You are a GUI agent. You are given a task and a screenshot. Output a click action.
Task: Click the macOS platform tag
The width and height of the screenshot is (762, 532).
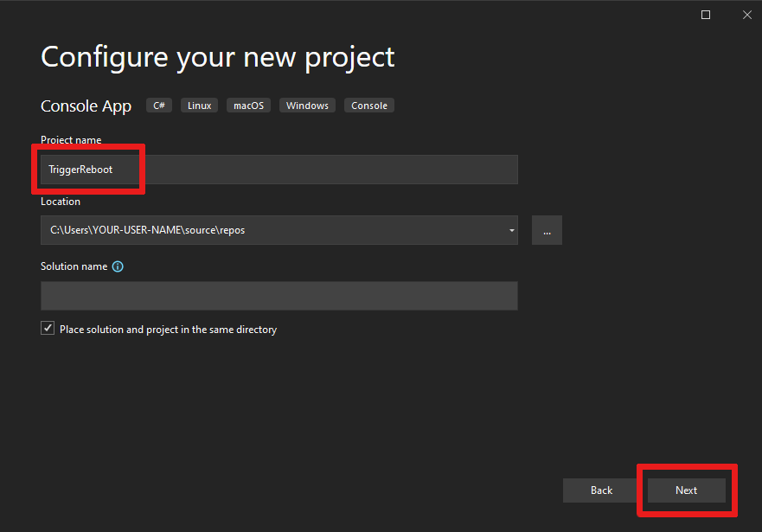(x=248, y=105)
